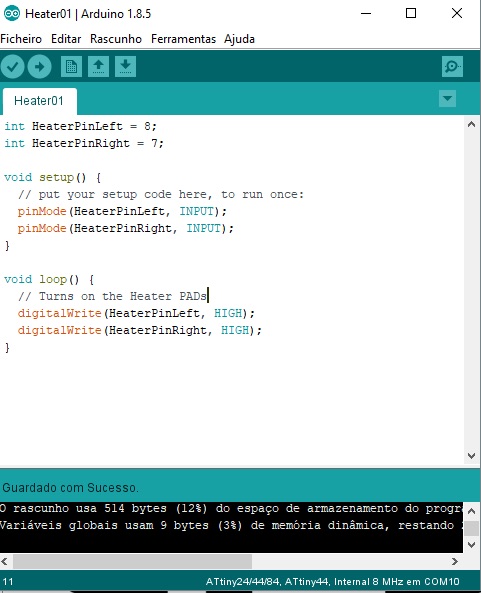Screen dimensions: 481x593
Task: Click horizontal scrollbar left arrow
Action: click(x=5, y=562)
